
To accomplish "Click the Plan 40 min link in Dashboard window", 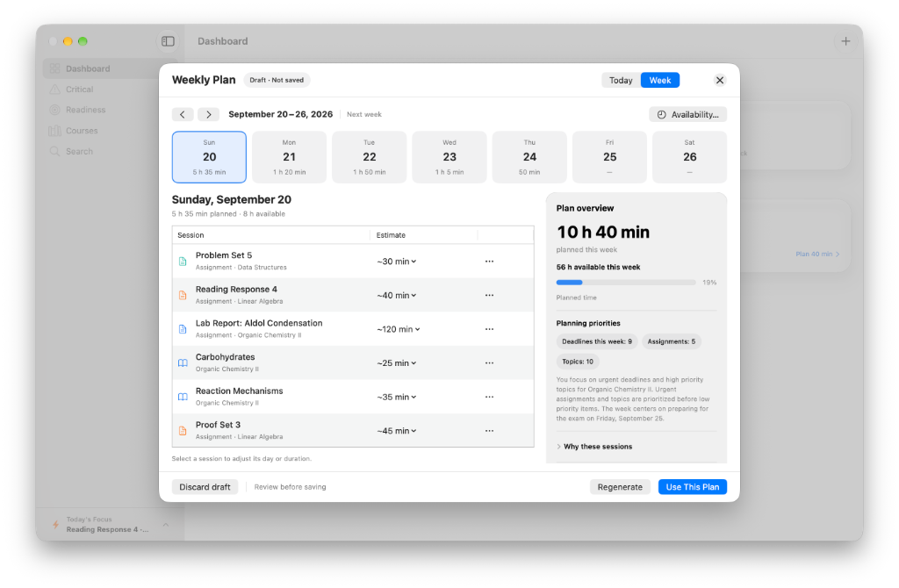I will [x=817, y=254].
